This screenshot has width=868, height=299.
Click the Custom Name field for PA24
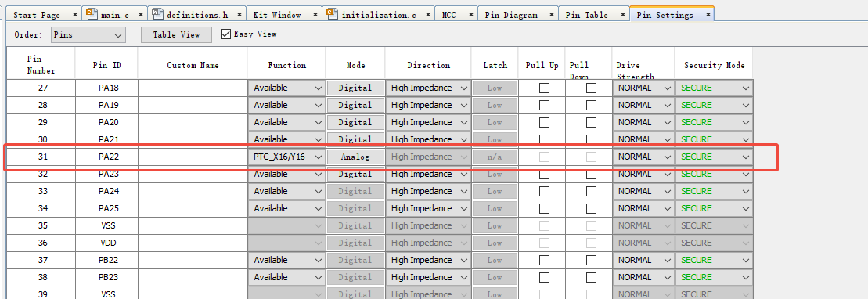click(193, 191)
